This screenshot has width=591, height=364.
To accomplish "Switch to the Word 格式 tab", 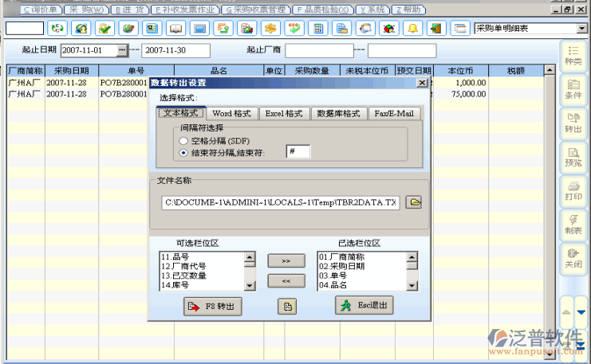I will tap(232, 114).
